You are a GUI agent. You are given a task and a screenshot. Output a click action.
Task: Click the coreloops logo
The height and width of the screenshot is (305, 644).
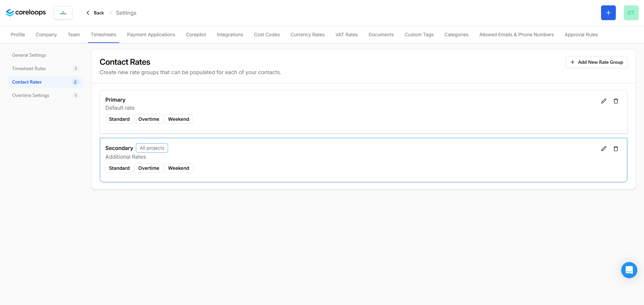(26, 13)
